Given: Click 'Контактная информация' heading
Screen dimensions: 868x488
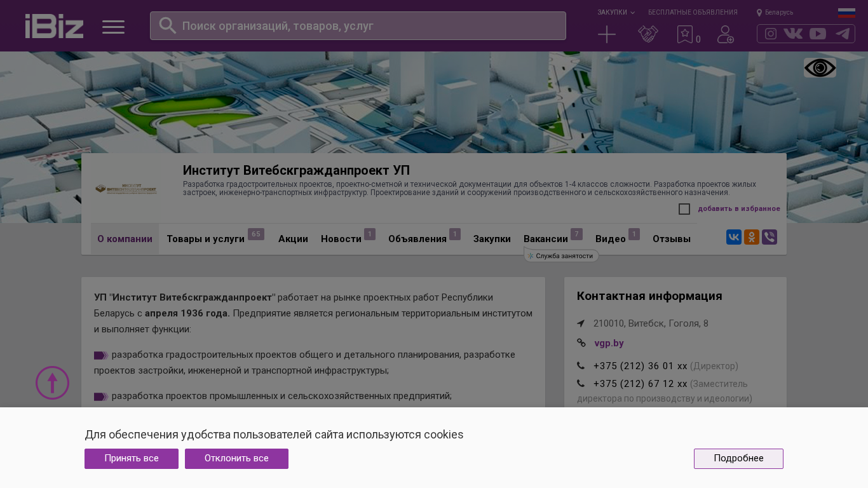Looking at the screenshot, I should pyautogui.click(x=649, y=296).
